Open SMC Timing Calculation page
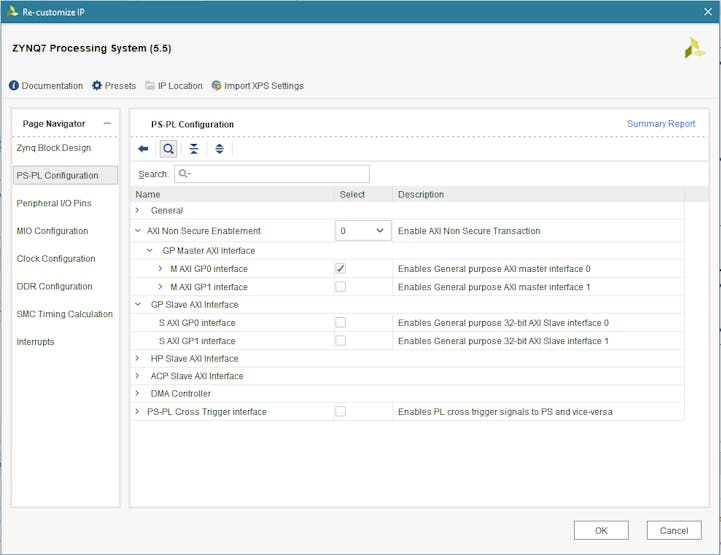Screen dimensions: 721x555 pos(64,314)
